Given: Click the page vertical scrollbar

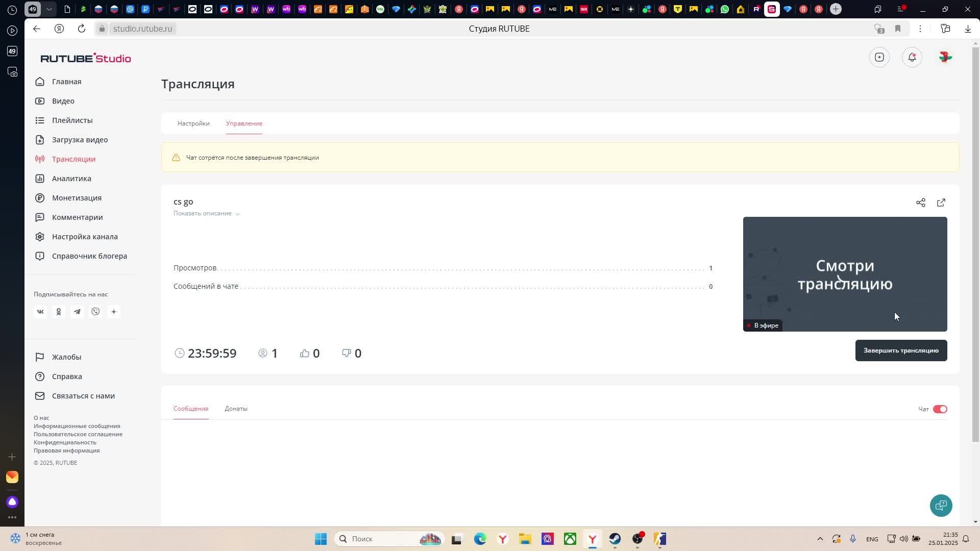Looking at the screenshot, I should coord(975,245).
